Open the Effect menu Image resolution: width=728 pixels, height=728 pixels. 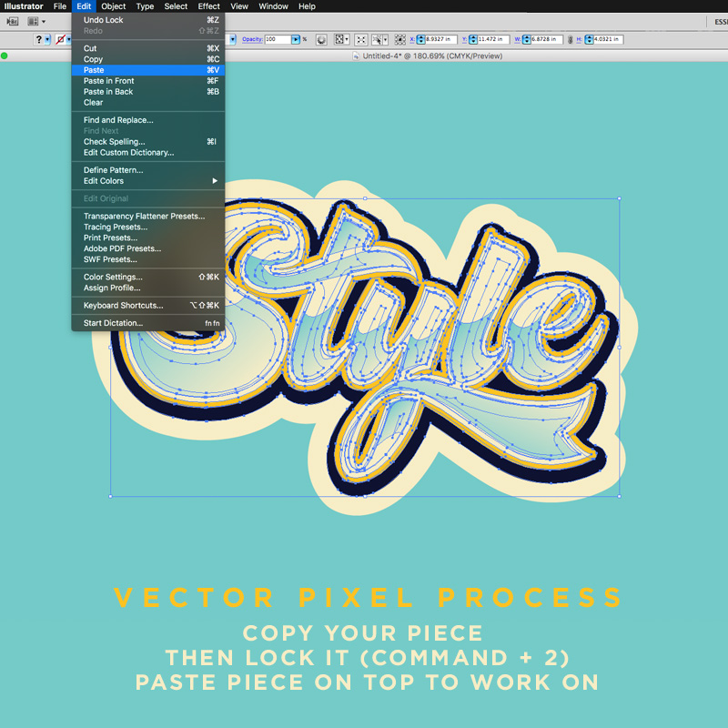[x=209, y=6]
